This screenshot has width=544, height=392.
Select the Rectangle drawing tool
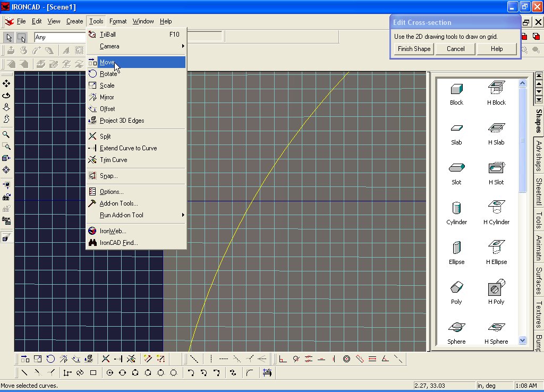[93, 373]
